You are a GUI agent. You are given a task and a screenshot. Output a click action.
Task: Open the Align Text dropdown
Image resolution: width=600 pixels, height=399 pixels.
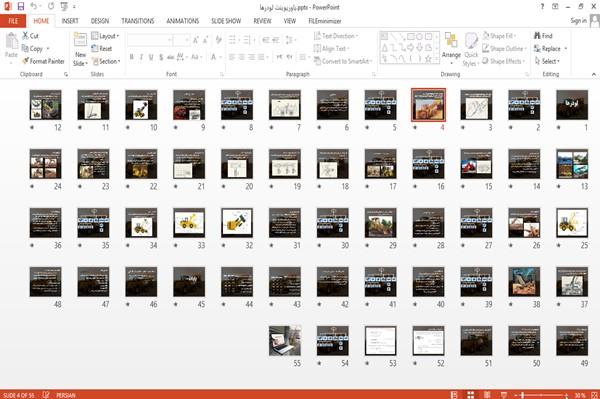[331, 49]
